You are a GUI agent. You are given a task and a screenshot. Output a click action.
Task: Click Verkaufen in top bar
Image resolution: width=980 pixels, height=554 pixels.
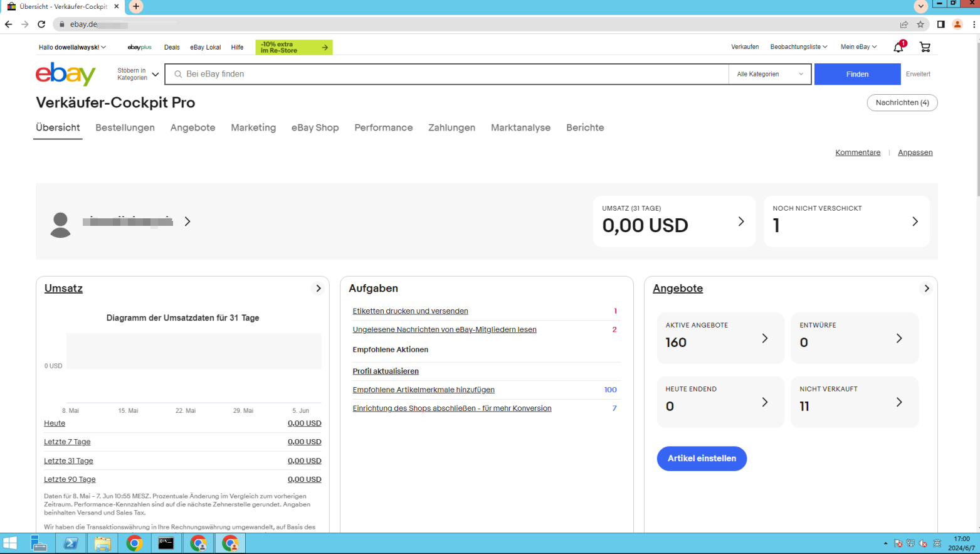(745, 47)
